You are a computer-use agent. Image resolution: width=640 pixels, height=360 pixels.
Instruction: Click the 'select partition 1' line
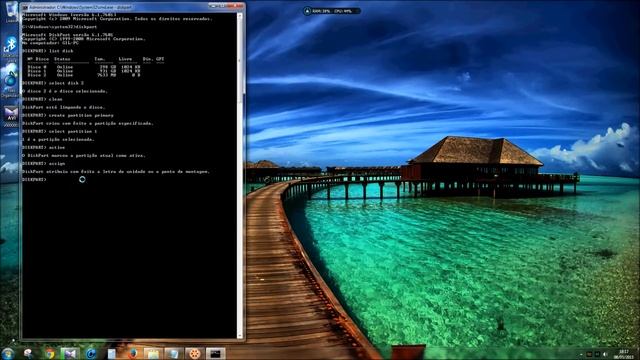(60, 131)
